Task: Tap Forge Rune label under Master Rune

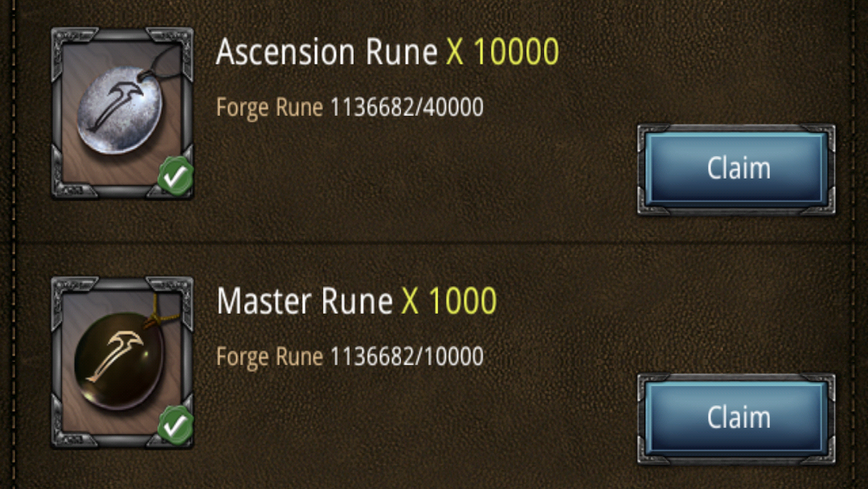Action: point(270,356)
